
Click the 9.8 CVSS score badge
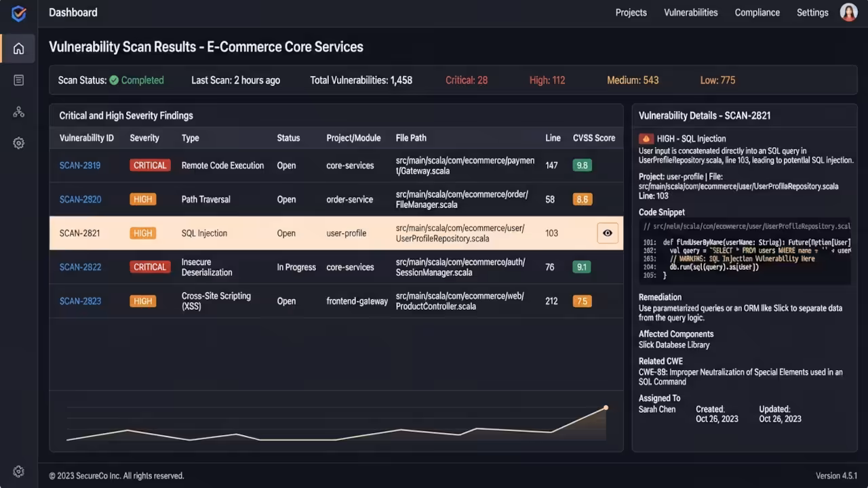(582, 165)
